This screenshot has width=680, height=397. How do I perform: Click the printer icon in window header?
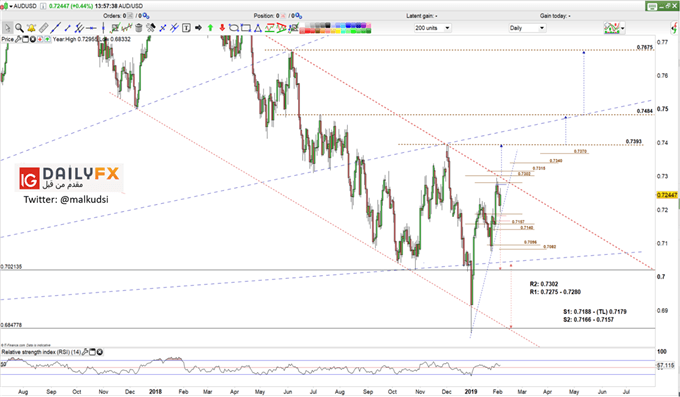[652, 7]
